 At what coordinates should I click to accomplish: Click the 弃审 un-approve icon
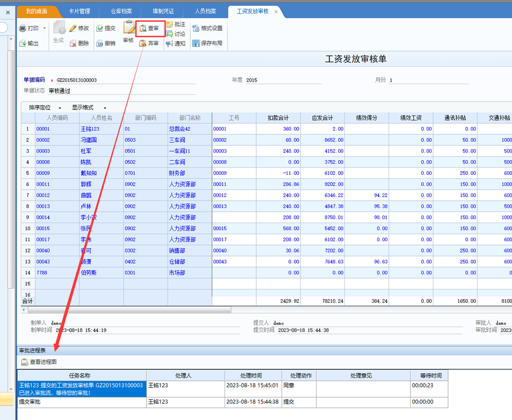pyautogui.click(x=143, y=43)
